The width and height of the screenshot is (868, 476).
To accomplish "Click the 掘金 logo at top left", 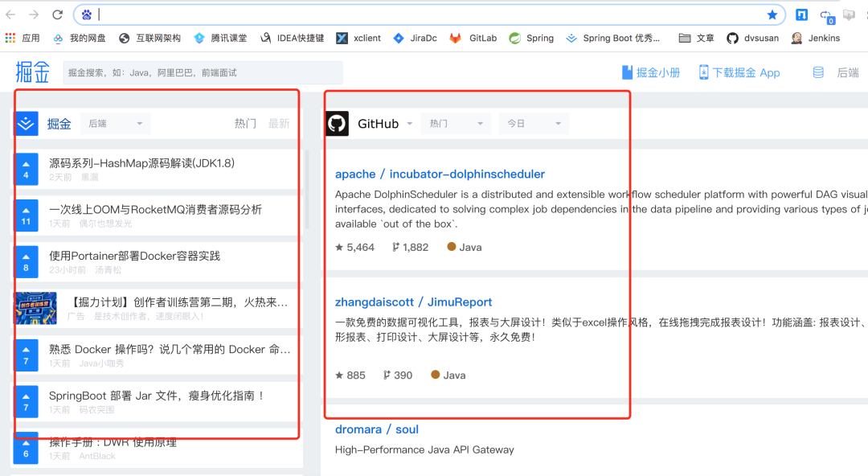I will tap(32, 72).
